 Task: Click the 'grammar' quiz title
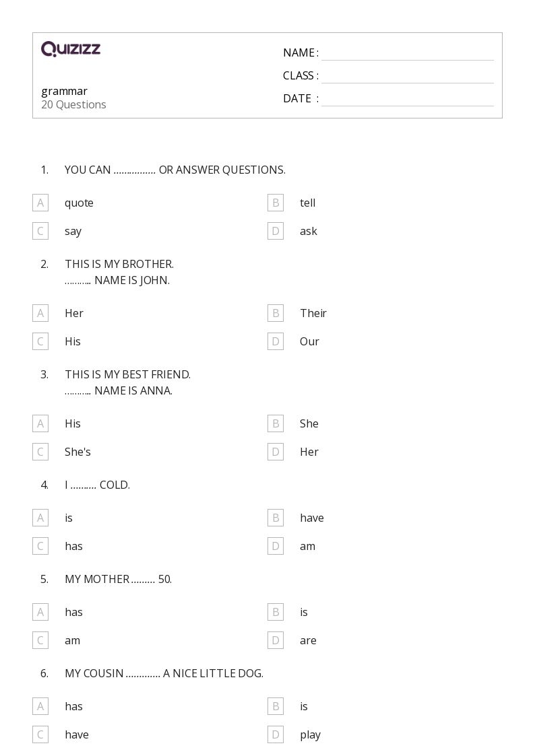click(x=65, y=91)
